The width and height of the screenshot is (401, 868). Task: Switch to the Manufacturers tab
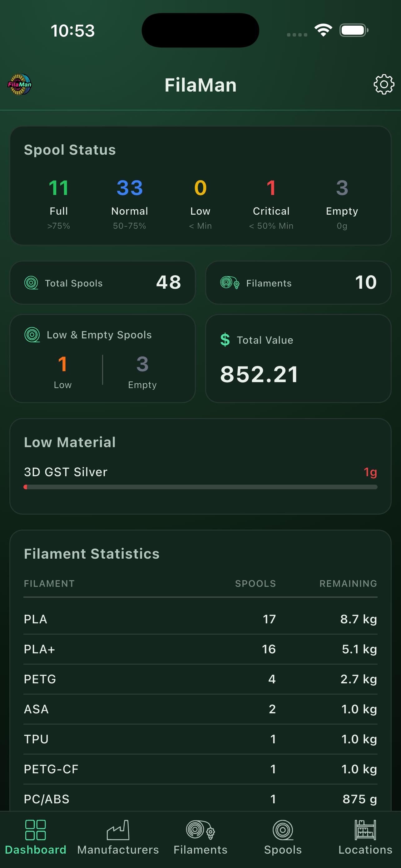118,839
